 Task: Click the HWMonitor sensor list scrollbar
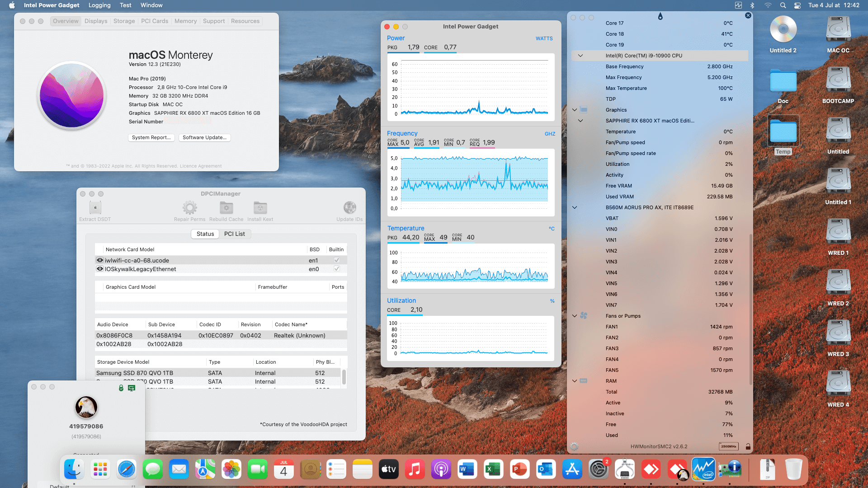[751, 310]
